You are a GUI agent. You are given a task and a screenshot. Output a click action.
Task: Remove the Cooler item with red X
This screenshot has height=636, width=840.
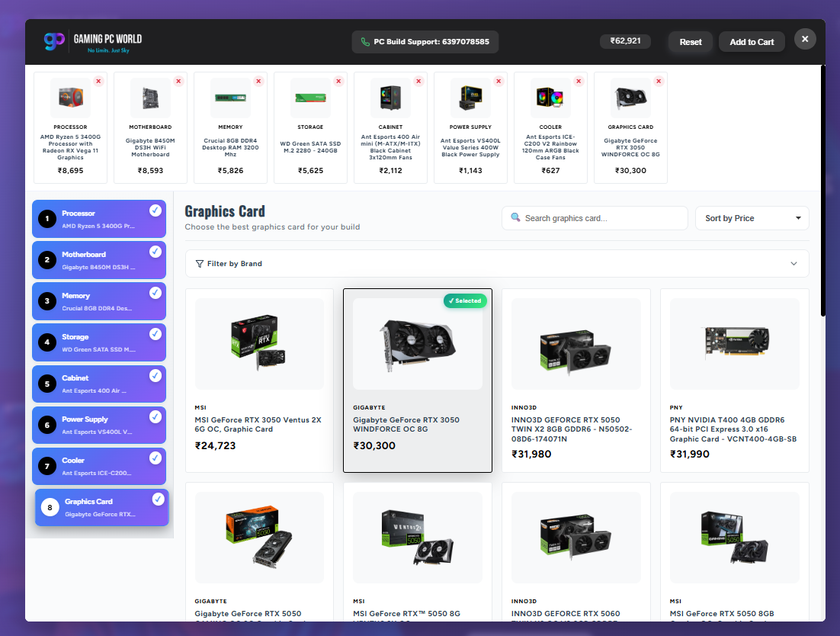tap(579, 81)
